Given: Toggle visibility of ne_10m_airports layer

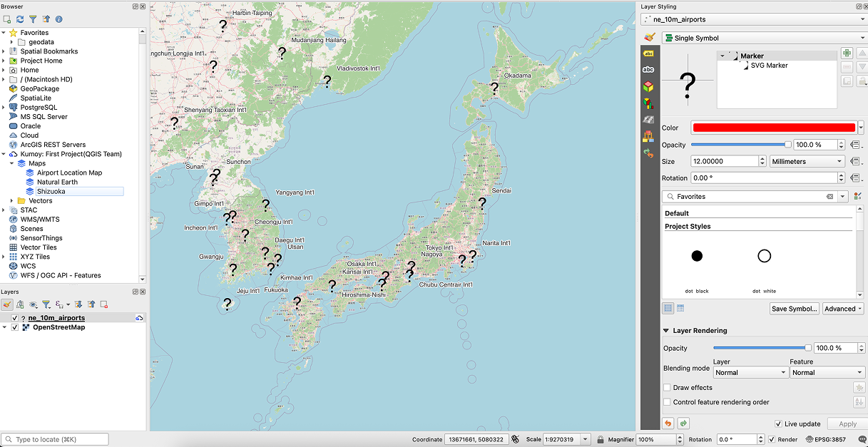Looking at the screenshot, I should click(x=15, y=318).
